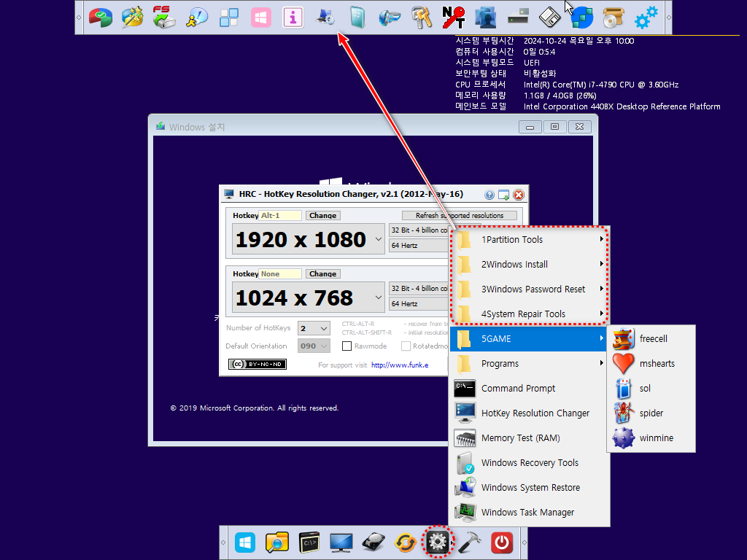Open the 4System Repair Tools submenu
747x560 pixels.
pyautogui.click(x=530, y=314)
